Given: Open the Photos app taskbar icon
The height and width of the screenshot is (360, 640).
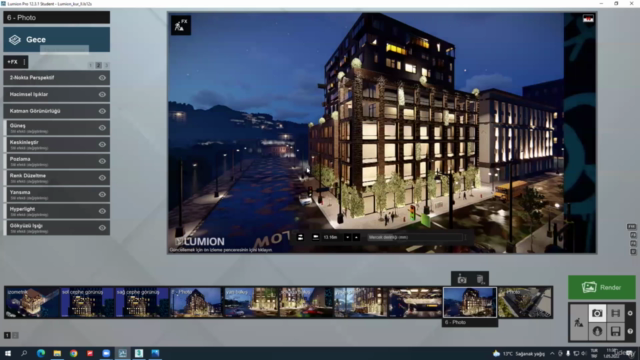Looking at the screenshot, I should coord(155,353).
